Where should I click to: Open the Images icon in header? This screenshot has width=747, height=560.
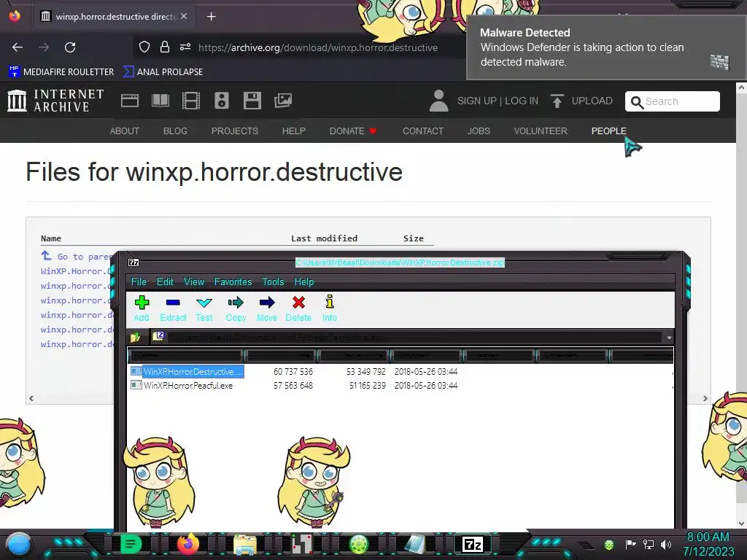tap(283, 101)
